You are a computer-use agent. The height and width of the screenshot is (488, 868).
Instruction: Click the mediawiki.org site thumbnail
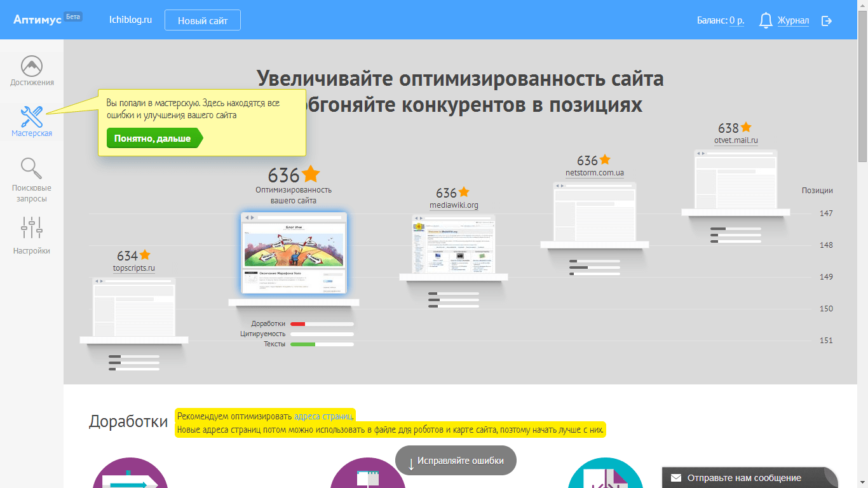click(x=454, y=244)
